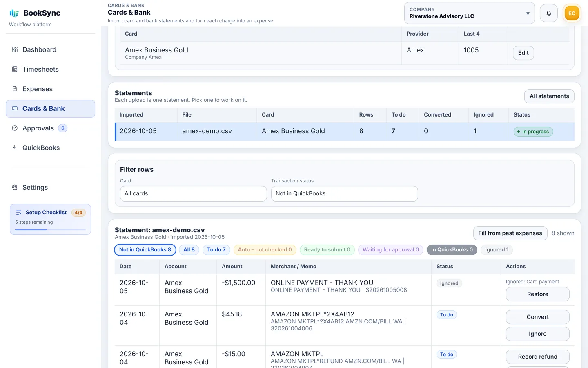Open the Transaction status dropdown

point(344,194)
